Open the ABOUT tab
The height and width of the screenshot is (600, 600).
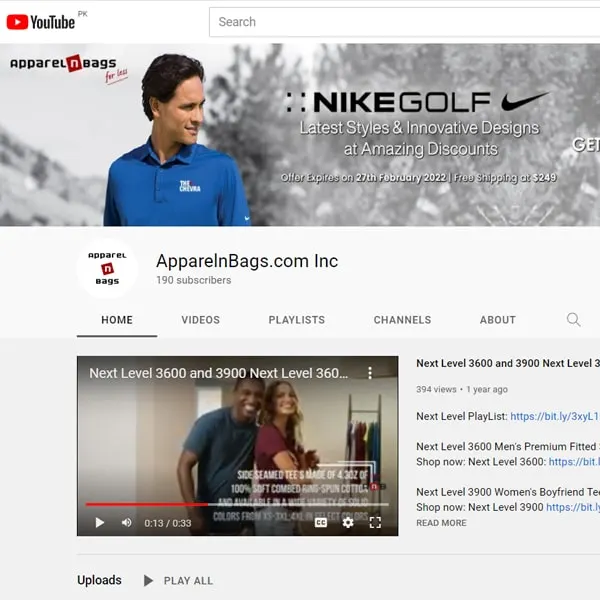click(497, 320)
